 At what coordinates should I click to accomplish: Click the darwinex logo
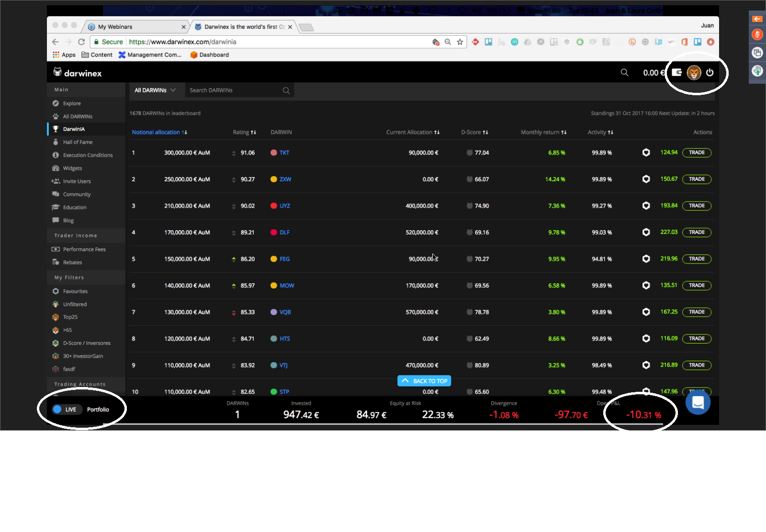pos(77,73)
